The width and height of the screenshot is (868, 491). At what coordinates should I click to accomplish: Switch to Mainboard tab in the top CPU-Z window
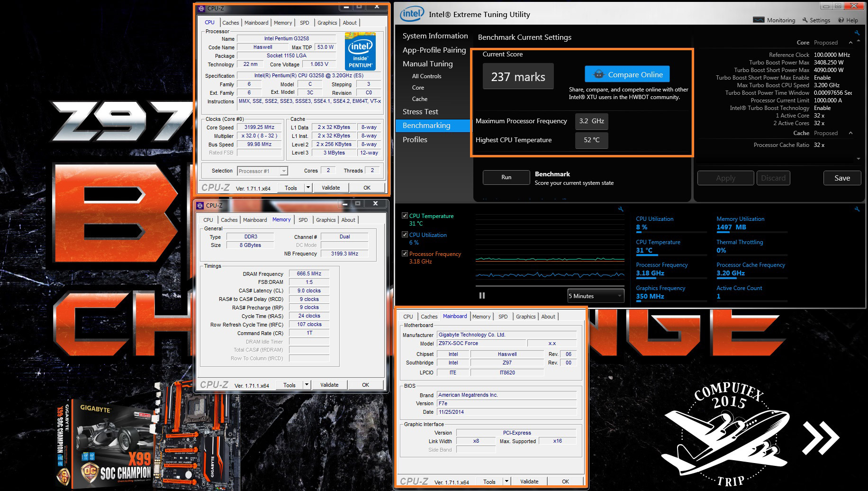pos(256,23)
